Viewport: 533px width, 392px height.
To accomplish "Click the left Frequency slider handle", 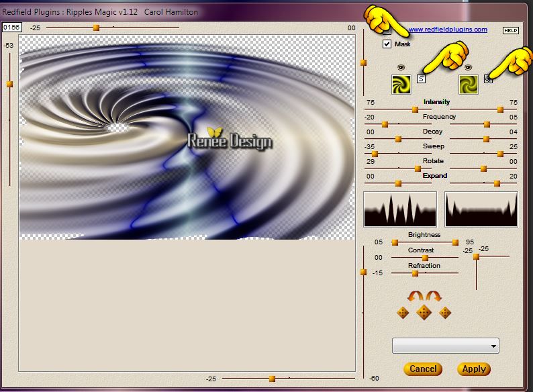I will pos(385,124).
